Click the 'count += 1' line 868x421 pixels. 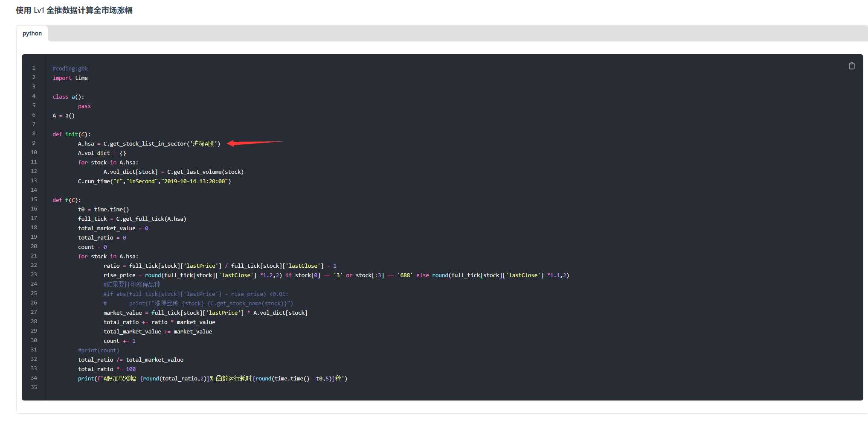tap(119, 341)
